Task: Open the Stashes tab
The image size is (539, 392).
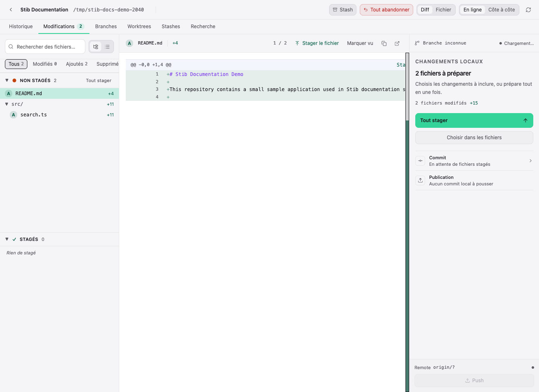Action: tap(171, 27)
